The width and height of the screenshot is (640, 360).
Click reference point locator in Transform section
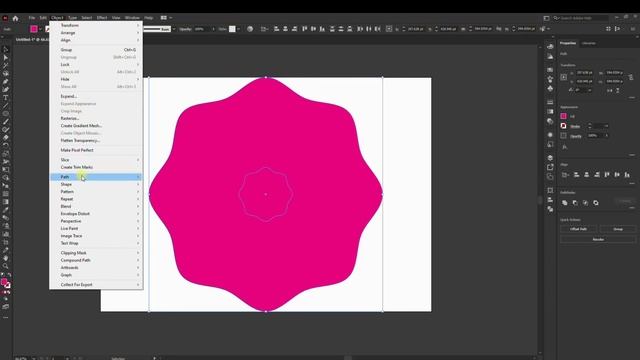pos(564,77)
